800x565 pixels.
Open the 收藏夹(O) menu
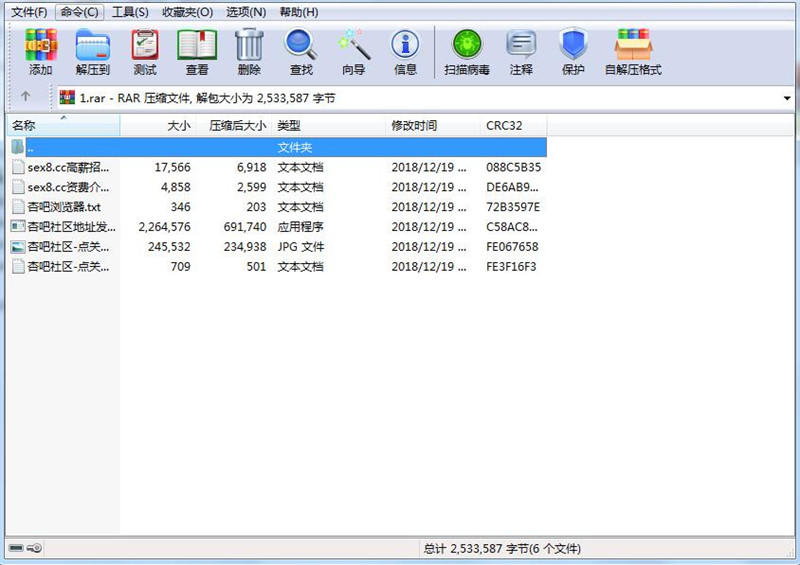tap(187, 12)
